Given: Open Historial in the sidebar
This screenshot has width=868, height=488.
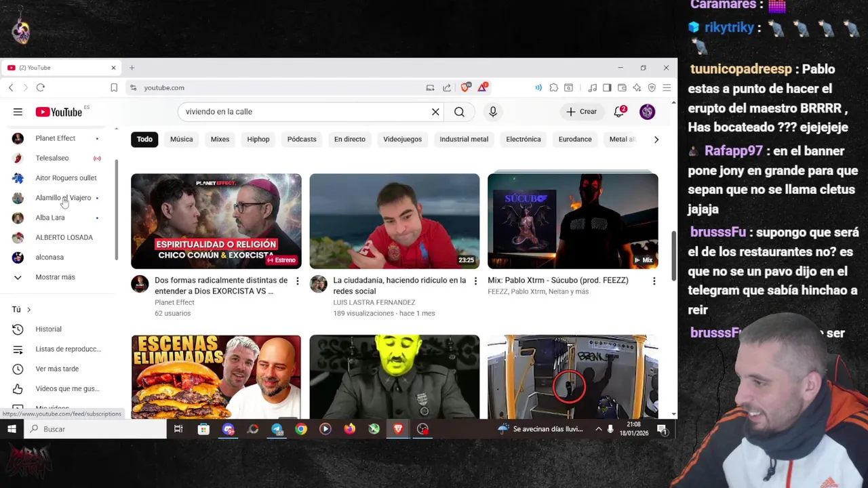Looking at the screenshot, I should tap(56, 329).
